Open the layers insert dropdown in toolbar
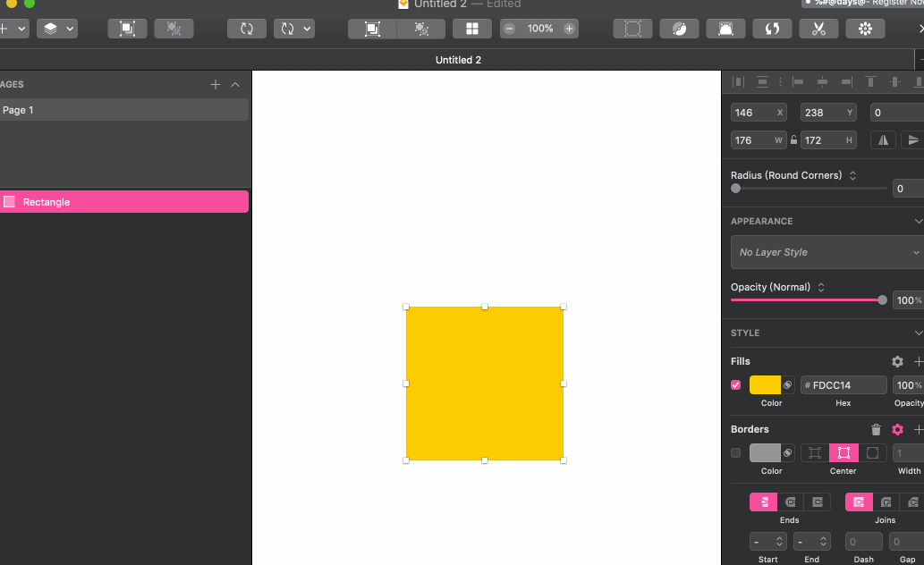924x565 pixels. pos(57,29)
